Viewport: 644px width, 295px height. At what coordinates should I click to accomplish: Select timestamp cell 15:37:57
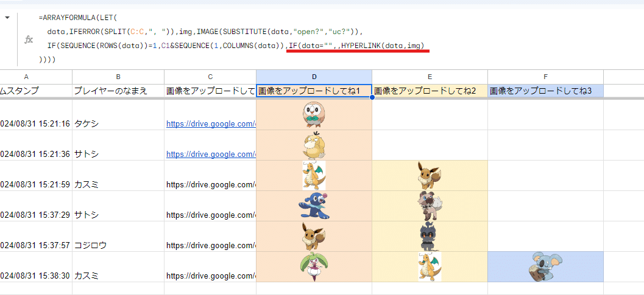pyautogui.click(x=36, y=237)
